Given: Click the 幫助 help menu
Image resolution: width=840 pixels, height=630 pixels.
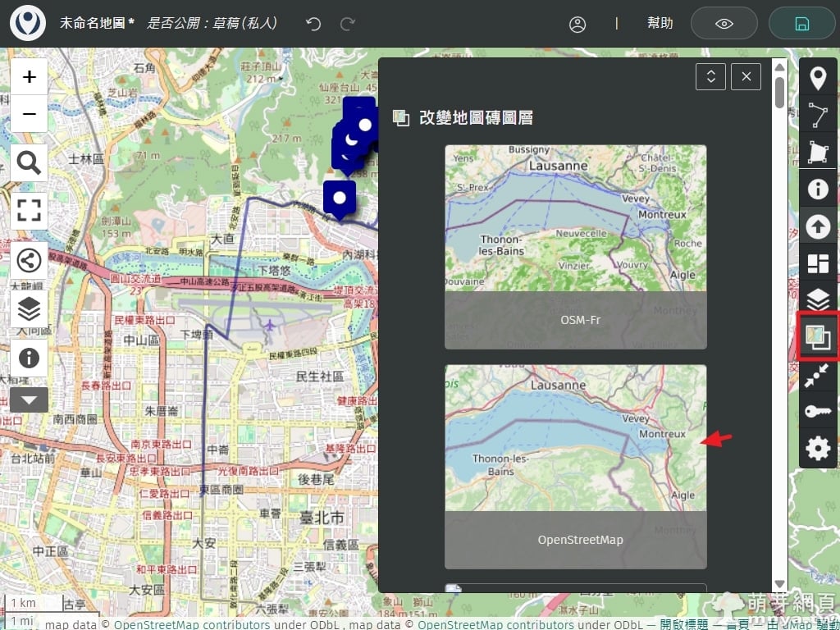Looking at the screenshot, I should (660, 24).
